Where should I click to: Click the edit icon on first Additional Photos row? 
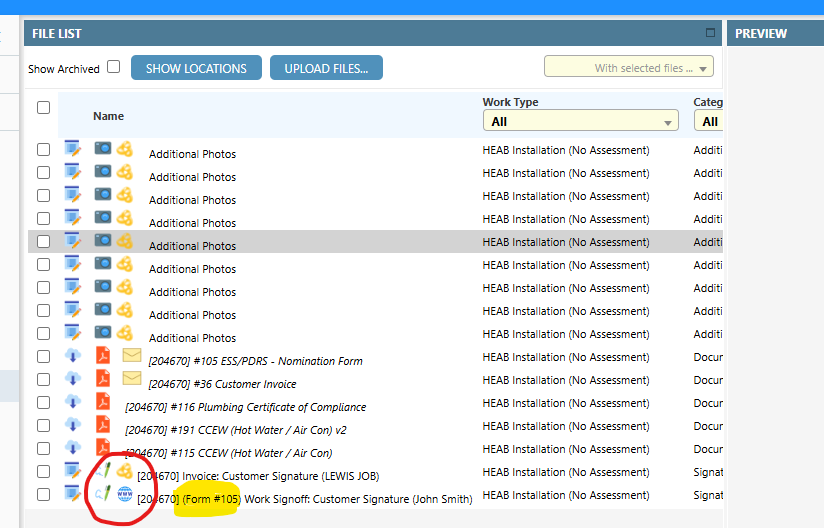[x=73, y=149]
